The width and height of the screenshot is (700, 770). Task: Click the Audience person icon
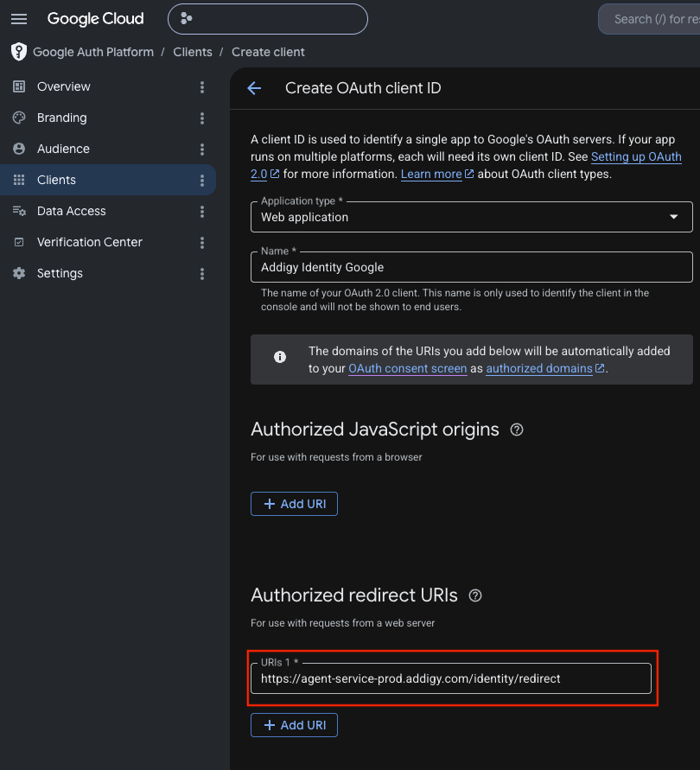[x=19, y=149]
